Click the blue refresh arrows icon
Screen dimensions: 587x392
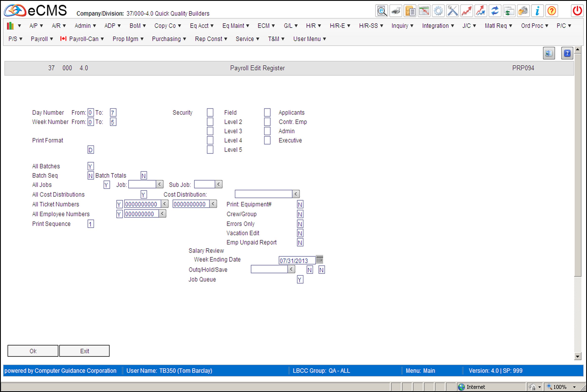tap(495, 11)
